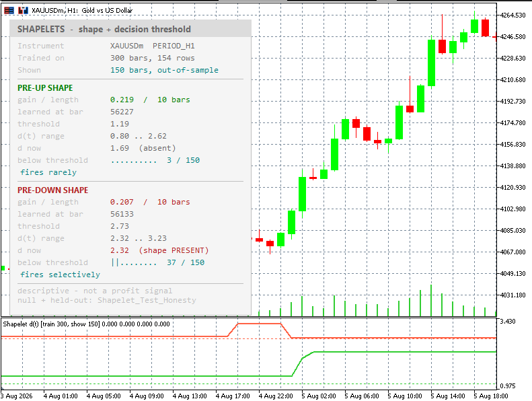This screenshot has height=401, width=532.
Task: Click the learned-at-bar value '56133'
Action: [x=122, y=214]
